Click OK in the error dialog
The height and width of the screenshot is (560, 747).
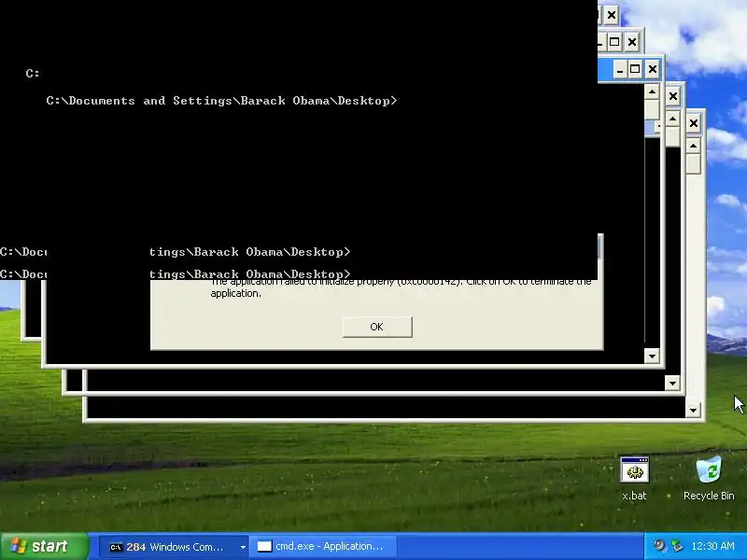pos(377,327)
